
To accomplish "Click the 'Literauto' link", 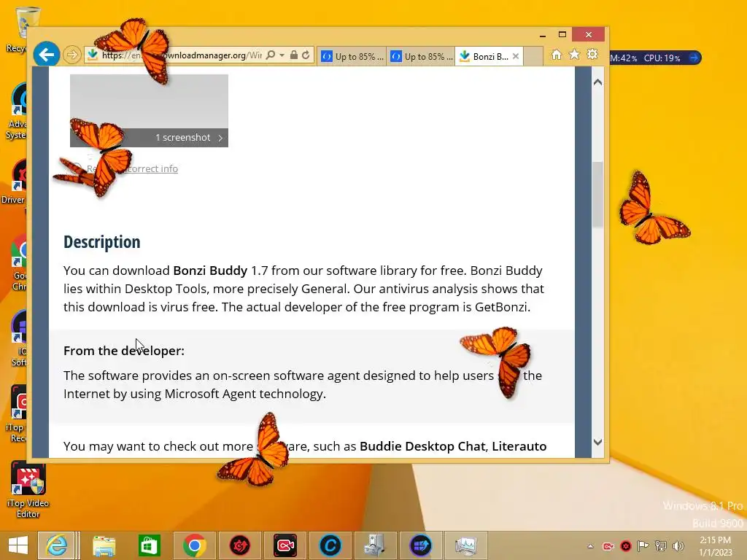I will [519, 446].
